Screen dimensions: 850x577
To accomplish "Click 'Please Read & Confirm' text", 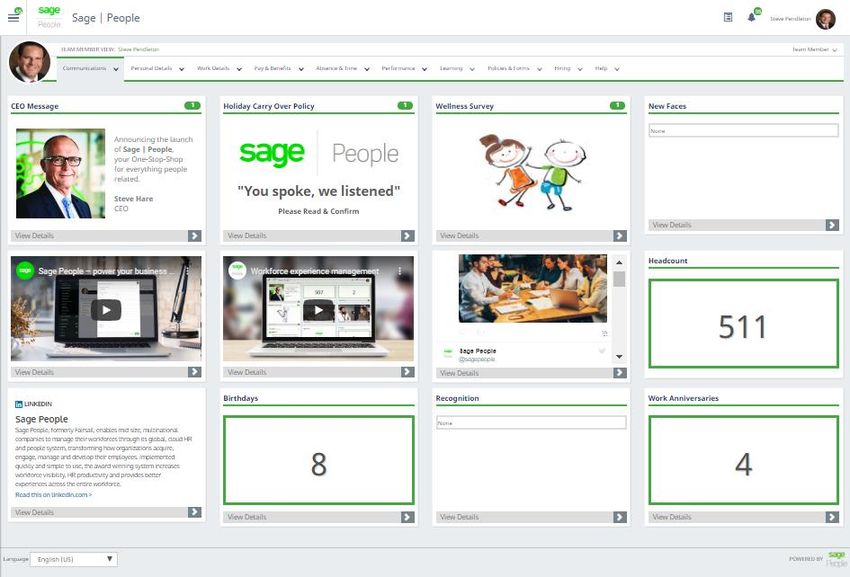I will click(319, 211).
